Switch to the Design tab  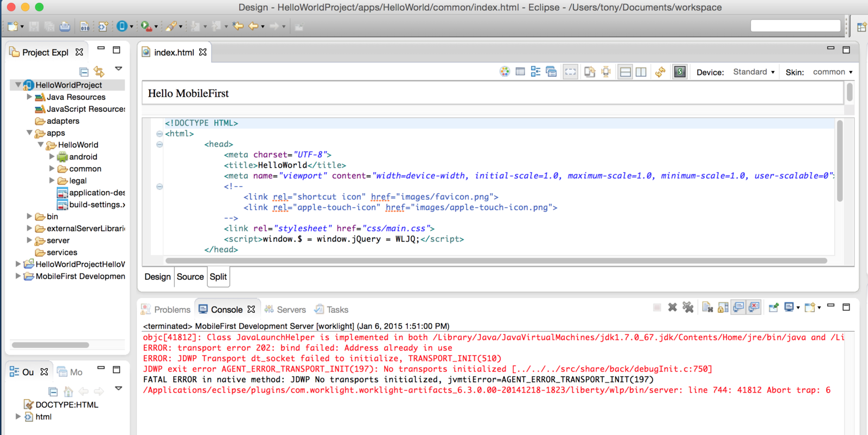[158, 276]
